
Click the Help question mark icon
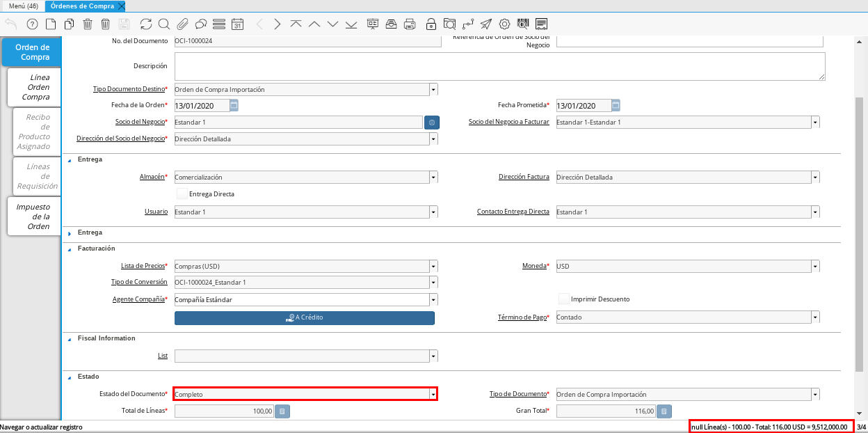(x=32, y=24)
